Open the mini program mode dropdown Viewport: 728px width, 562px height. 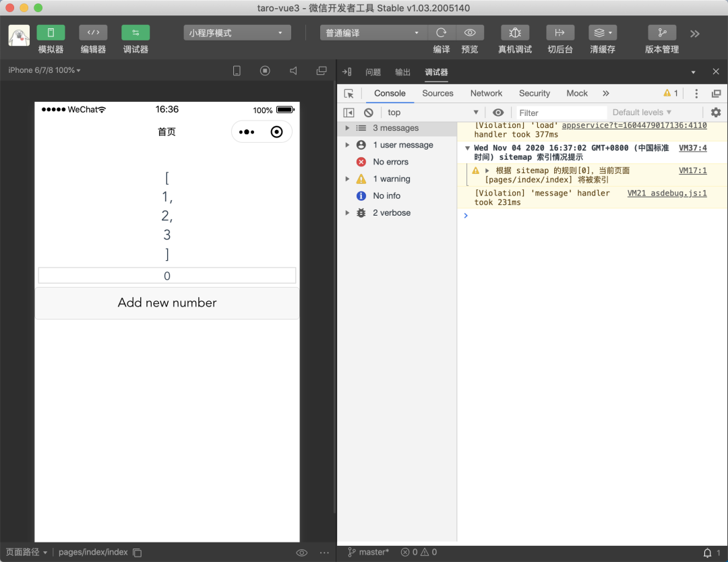[237, 33]
